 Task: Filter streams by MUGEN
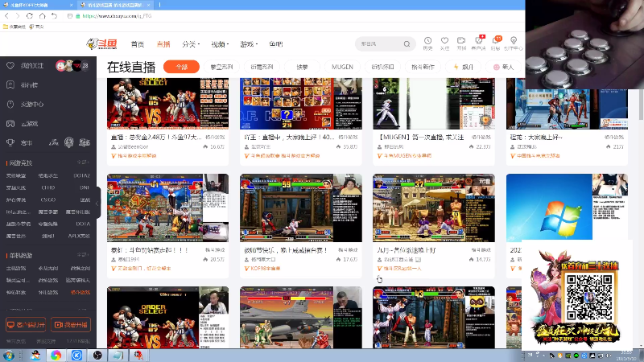342,67
